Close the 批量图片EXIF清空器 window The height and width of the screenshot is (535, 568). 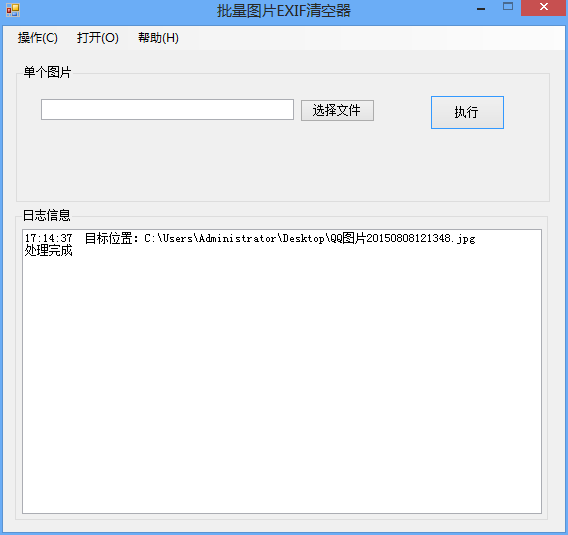coord(543,7)
